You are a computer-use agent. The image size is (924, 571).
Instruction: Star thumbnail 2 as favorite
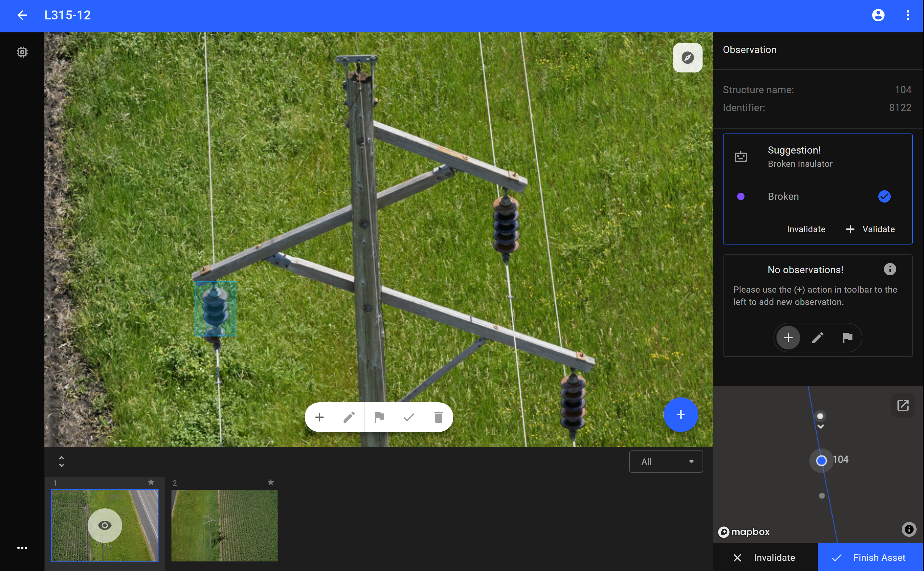pos(271,482)
